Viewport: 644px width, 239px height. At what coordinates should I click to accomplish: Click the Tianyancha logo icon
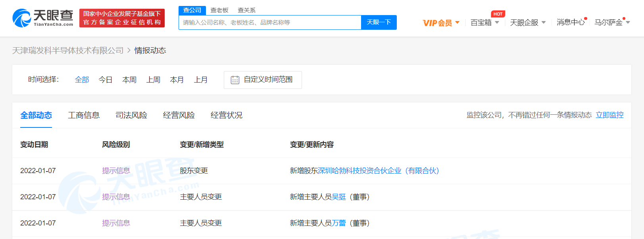pos(22,18)
